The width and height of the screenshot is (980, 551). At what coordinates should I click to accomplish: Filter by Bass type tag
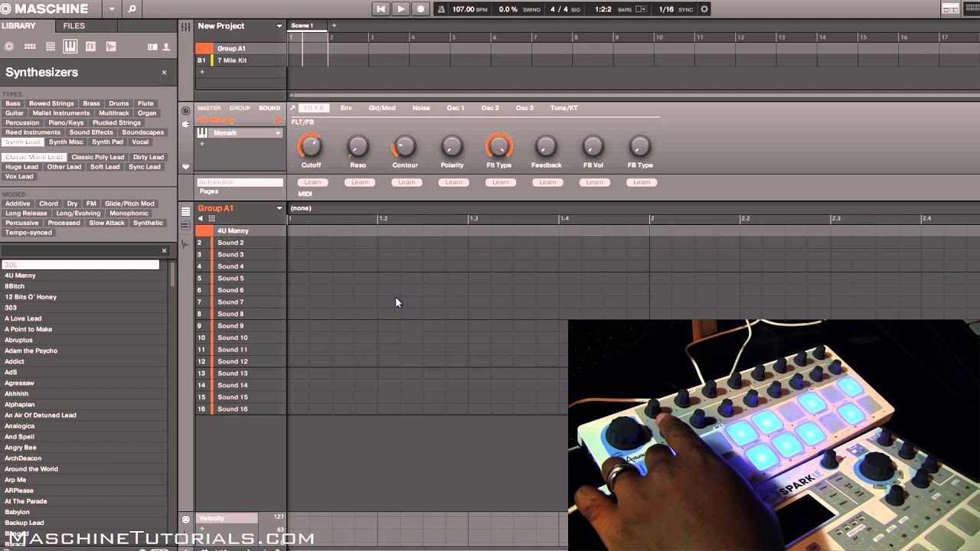click(13, 103)
